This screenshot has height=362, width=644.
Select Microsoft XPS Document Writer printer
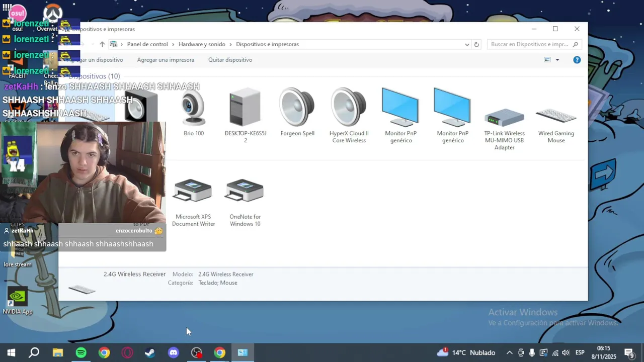[193, 203]
